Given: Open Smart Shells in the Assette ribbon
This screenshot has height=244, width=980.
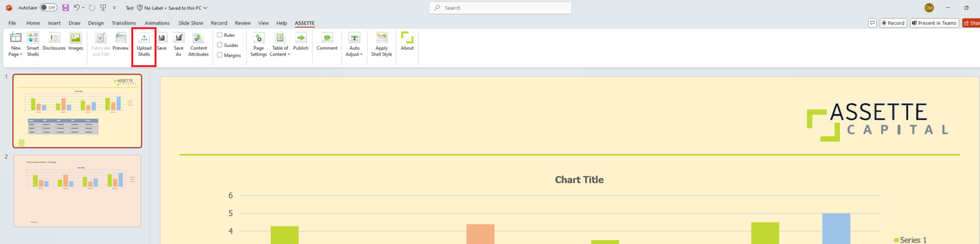Looking at the screenshot, I should point(33,44).
